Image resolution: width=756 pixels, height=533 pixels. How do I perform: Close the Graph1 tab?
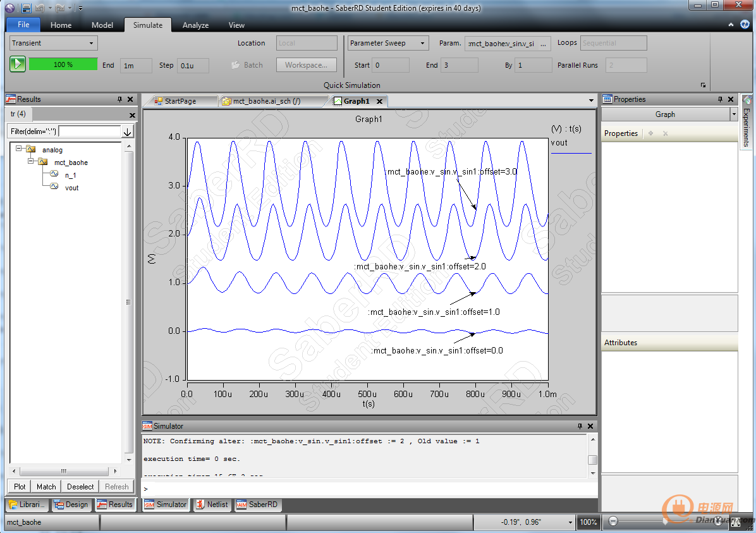[379, 101]
